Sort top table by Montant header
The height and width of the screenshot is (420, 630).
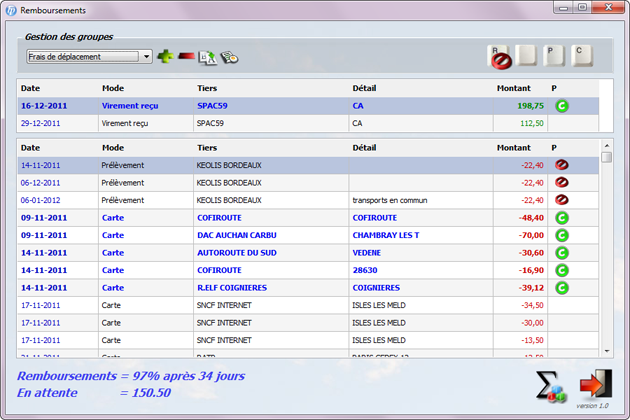pyautogui.click(x=513, y=88)
